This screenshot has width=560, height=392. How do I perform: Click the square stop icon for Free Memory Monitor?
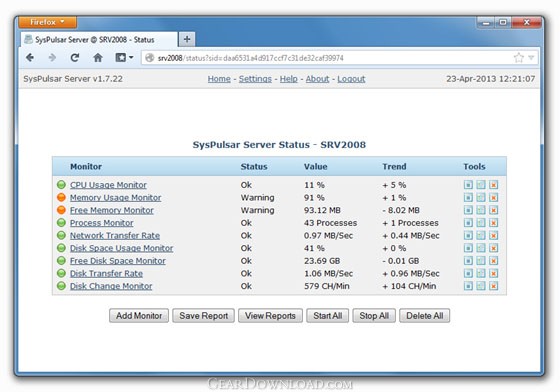pyautogui.click(x=468, y=210)
